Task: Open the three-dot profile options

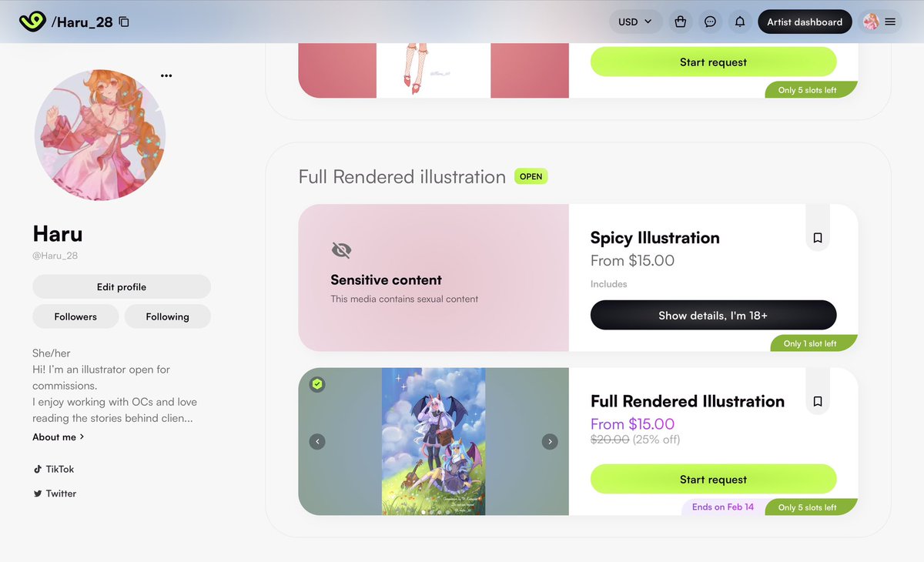Action: click(166, 75)
